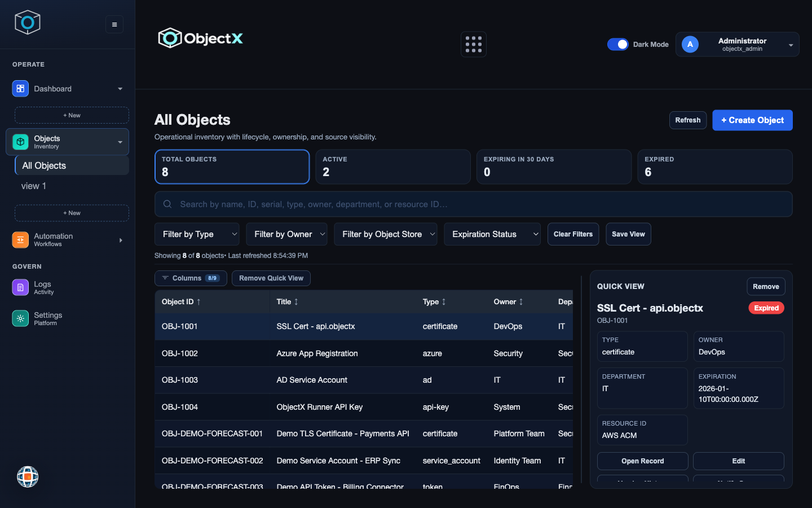Viewport: 812px width, 508px height.
Task: Select row OBJ-1001
Action: [x=364, y=326]
